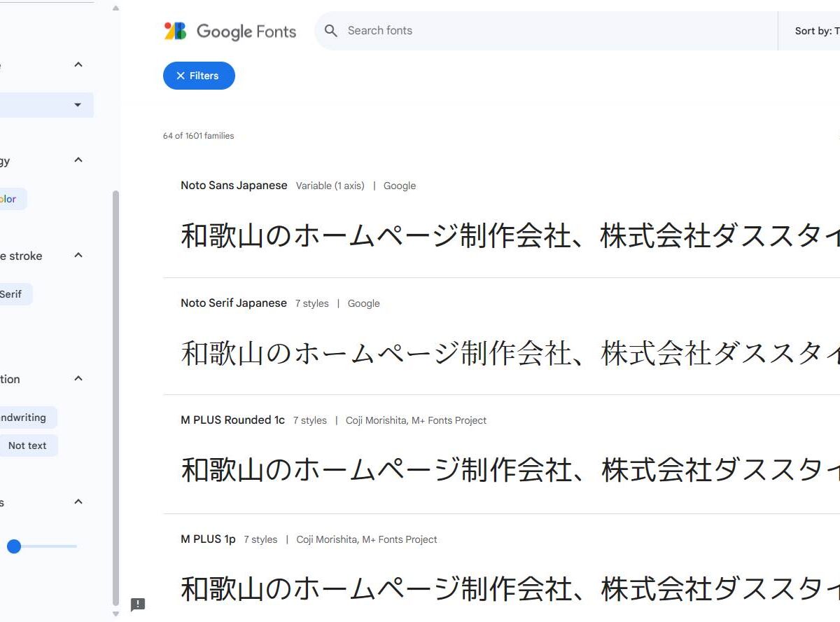Close the Filters panel

point(199,76)
